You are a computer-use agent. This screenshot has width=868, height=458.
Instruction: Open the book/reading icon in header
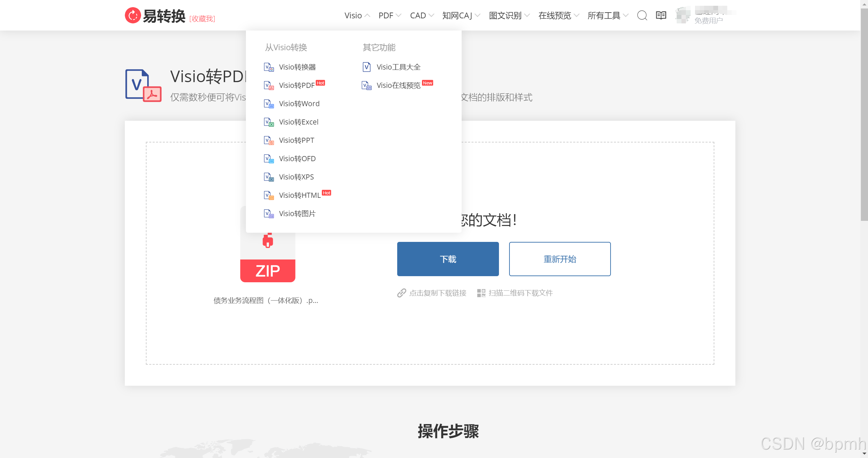[x=661, y=15]
